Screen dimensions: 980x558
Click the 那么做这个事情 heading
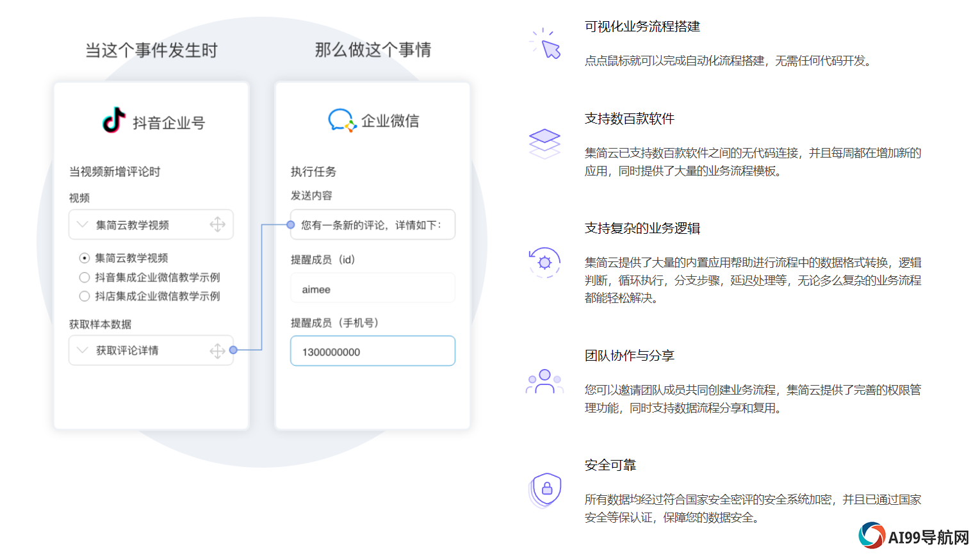click(373, 50)
